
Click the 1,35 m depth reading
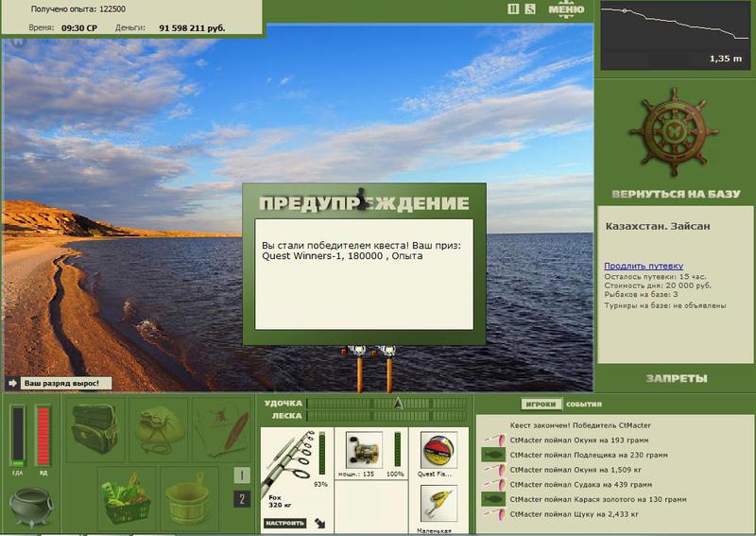[725, 59]
